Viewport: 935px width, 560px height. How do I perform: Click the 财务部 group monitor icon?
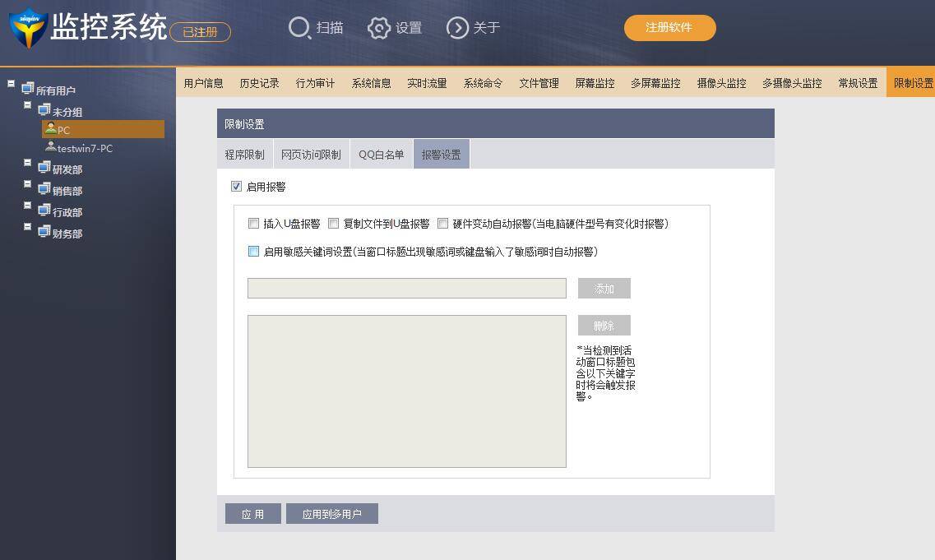(44, 232)
